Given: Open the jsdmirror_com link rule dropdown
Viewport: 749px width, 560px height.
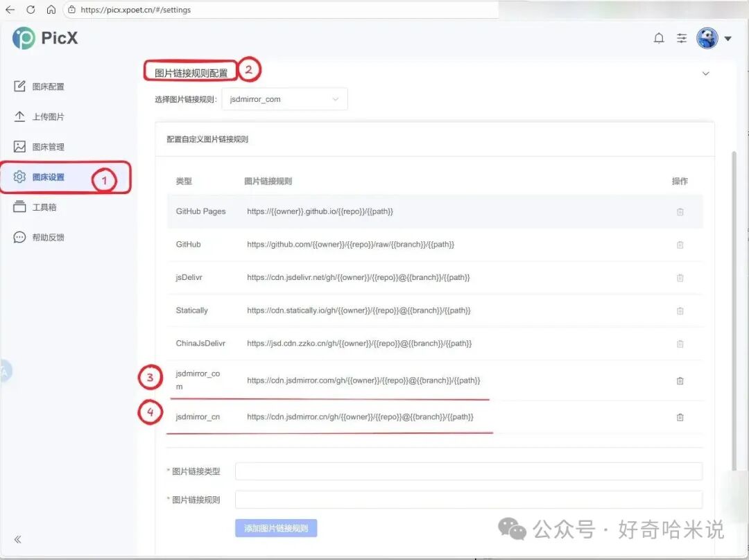Looking at the screenshot, I should (x=285, y=99).
